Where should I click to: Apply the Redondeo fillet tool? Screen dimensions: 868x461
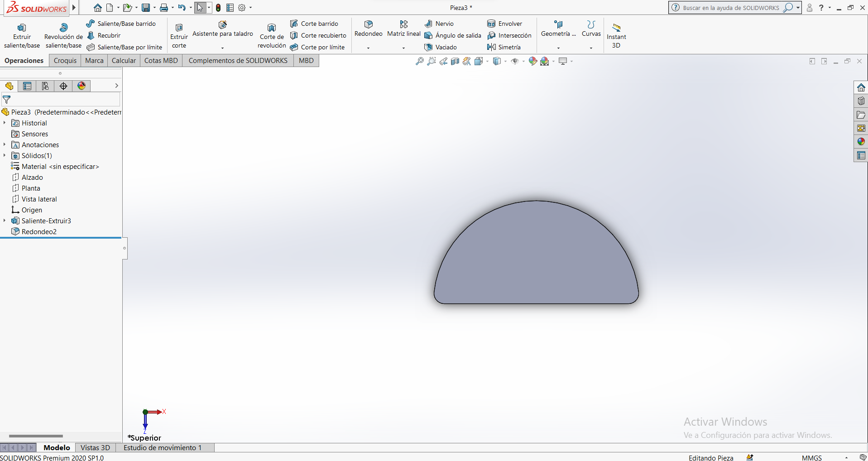(369, 29)
